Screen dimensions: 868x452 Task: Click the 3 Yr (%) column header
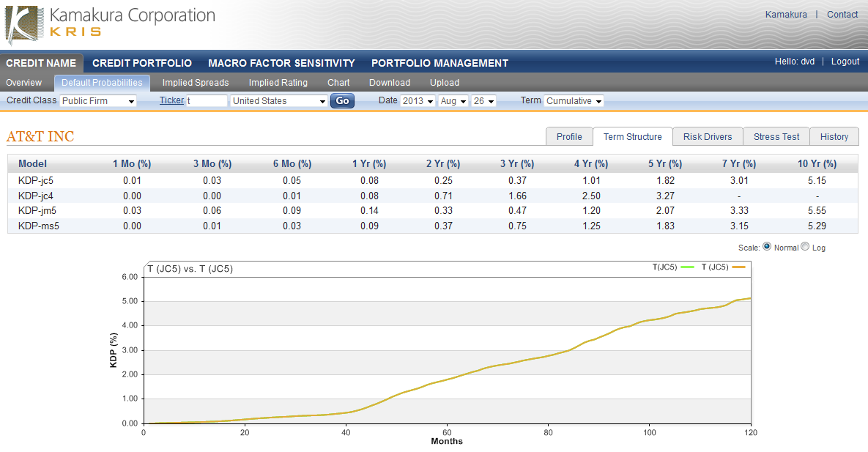(x=517, y=164)
